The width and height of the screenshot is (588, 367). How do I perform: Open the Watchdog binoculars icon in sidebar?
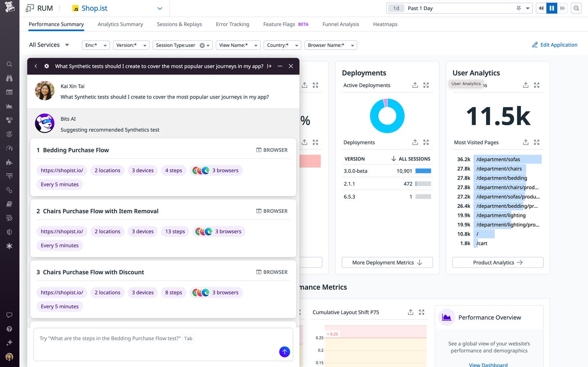pyautogui.click(x=9, y=78)
